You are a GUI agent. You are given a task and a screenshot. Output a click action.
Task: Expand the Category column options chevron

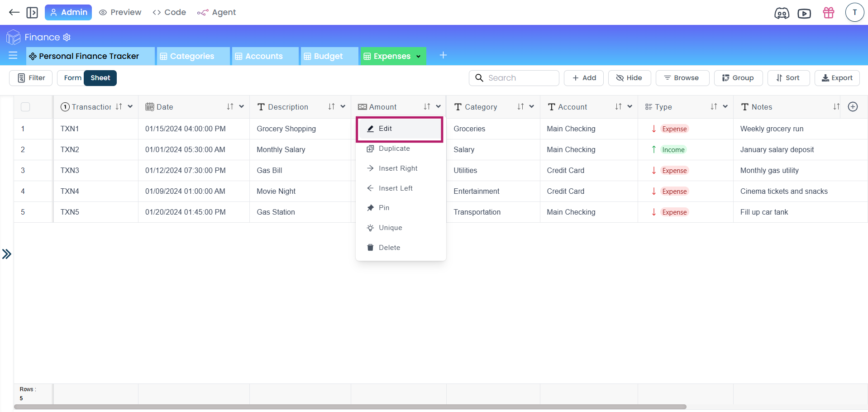point(532,107)
